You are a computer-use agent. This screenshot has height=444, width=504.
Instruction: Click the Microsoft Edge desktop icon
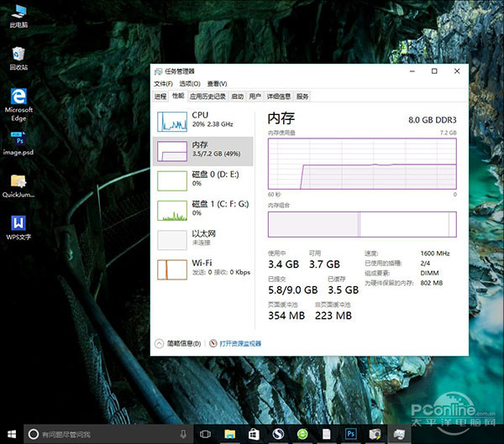(x=18, y=105)
